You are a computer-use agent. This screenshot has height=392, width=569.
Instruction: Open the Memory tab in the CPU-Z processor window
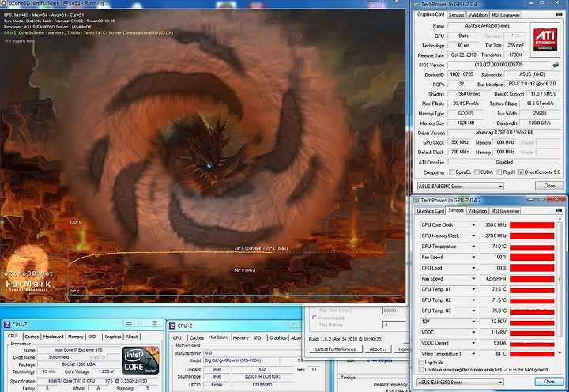[x=76, y=337]
